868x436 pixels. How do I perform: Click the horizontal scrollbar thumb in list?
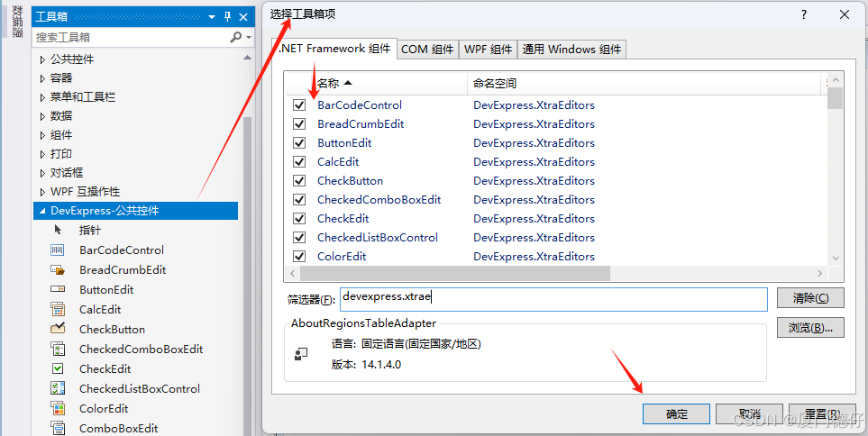pos(454,273)
